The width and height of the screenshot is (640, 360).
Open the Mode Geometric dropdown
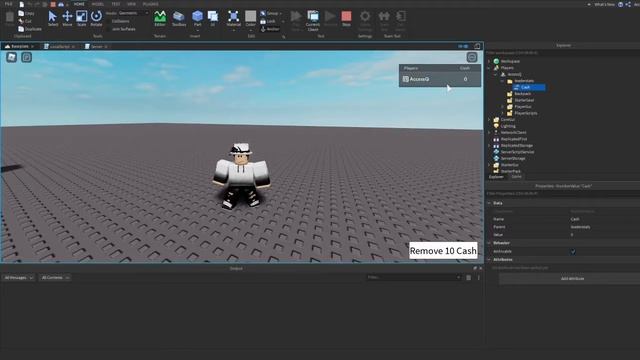tap(133, 13)
